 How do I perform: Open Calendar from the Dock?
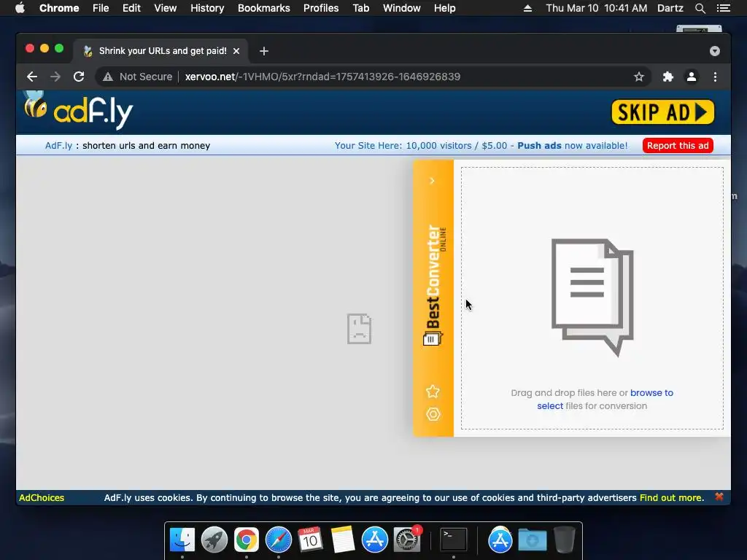[310, 540]
